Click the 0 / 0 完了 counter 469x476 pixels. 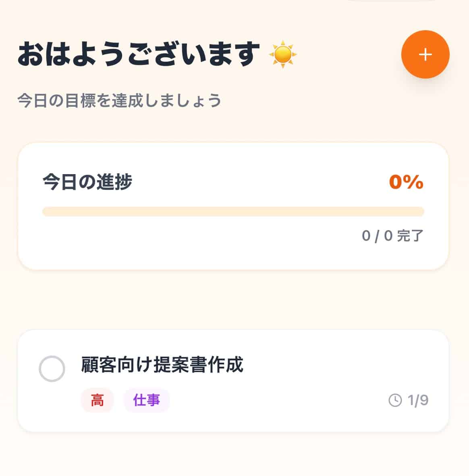(392, 236)
